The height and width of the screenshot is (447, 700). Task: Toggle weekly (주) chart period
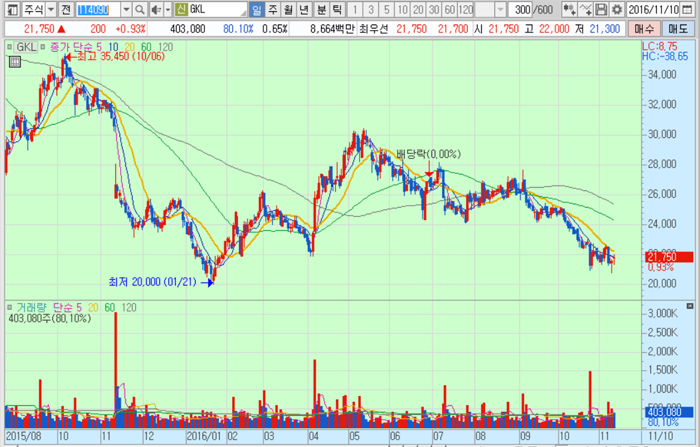(273, 10)
